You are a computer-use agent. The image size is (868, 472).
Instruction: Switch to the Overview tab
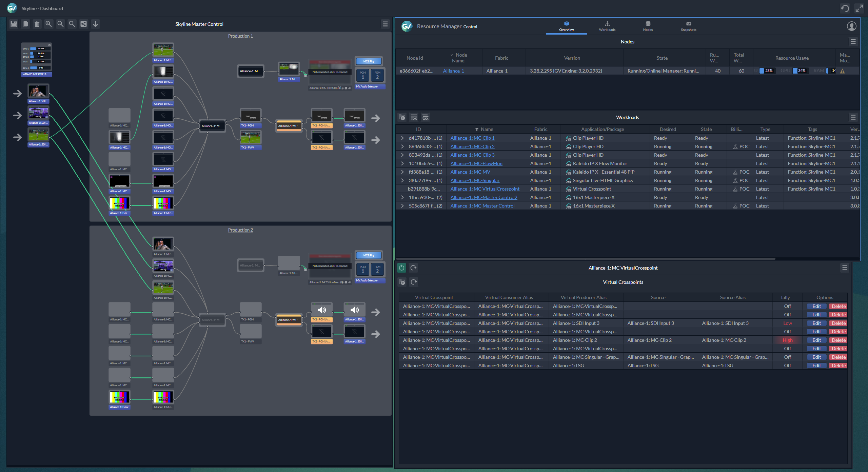point(567,26)
